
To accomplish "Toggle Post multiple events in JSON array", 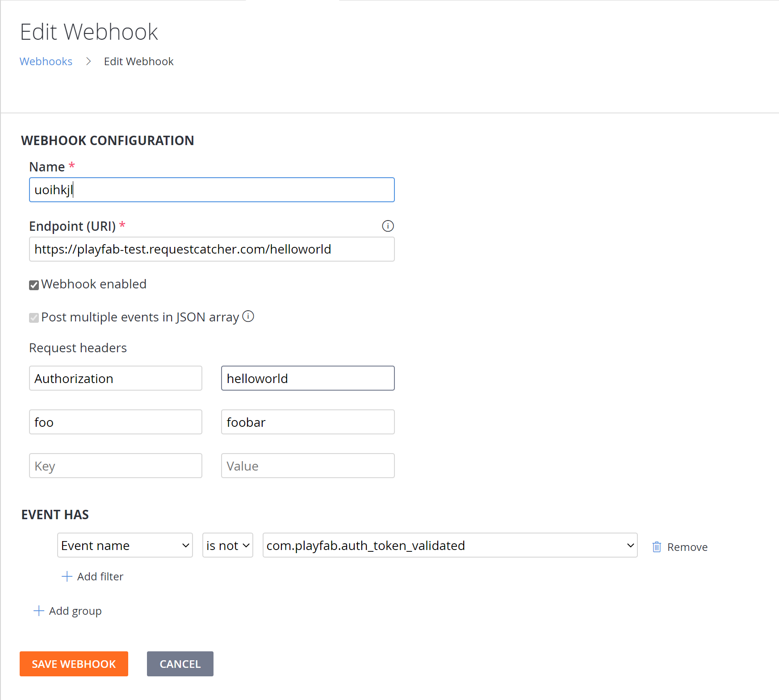I will point(34,317).
